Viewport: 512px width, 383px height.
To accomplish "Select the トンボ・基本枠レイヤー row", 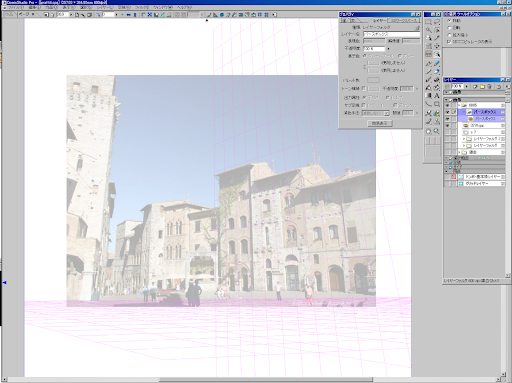I will (x=481, y=177).
